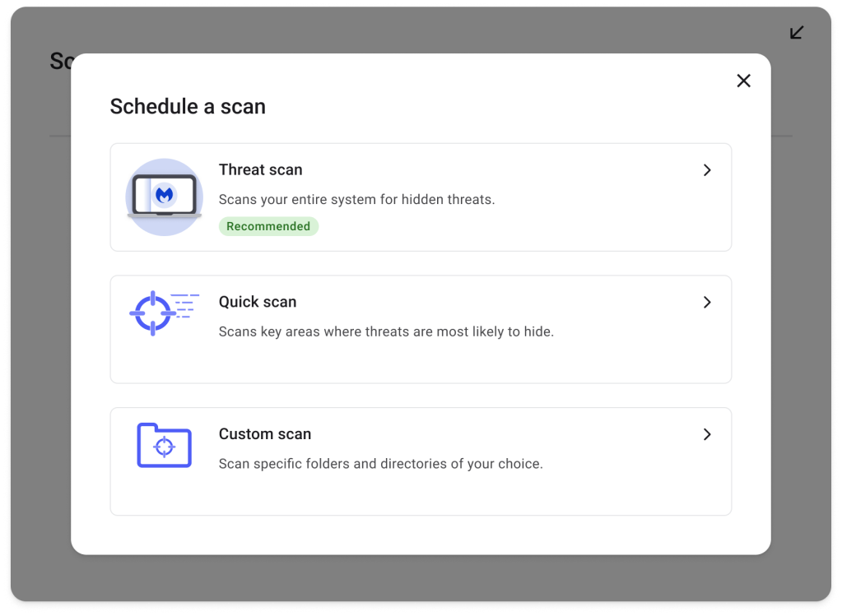Click "Scan specific folders" description text
This screenshot has width=842, height=616.
pos(380,464)
